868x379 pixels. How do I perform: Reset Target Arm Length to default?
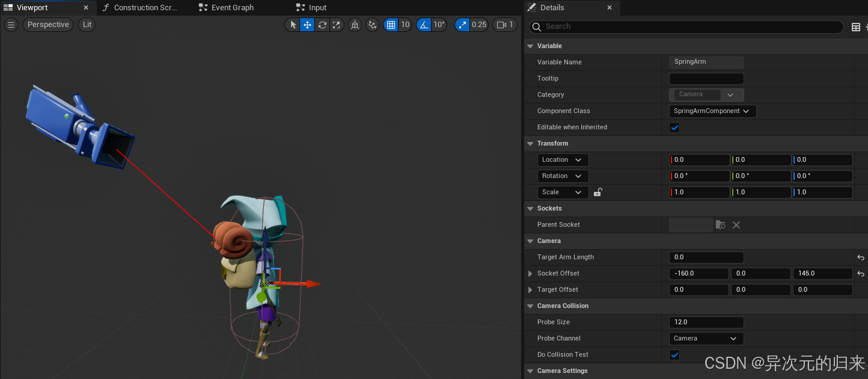(x=861, y=257)
